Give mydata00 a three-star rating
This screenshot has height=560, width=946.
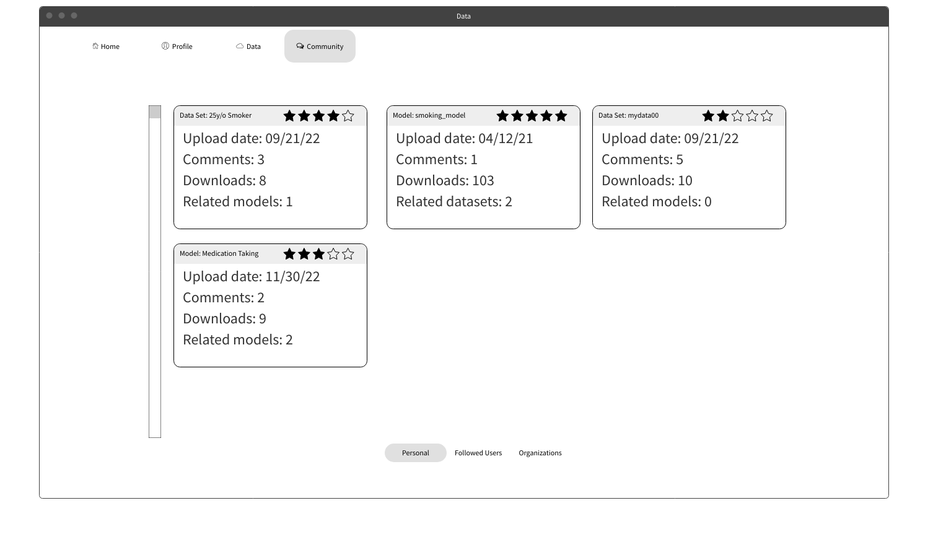pos(738,116)
